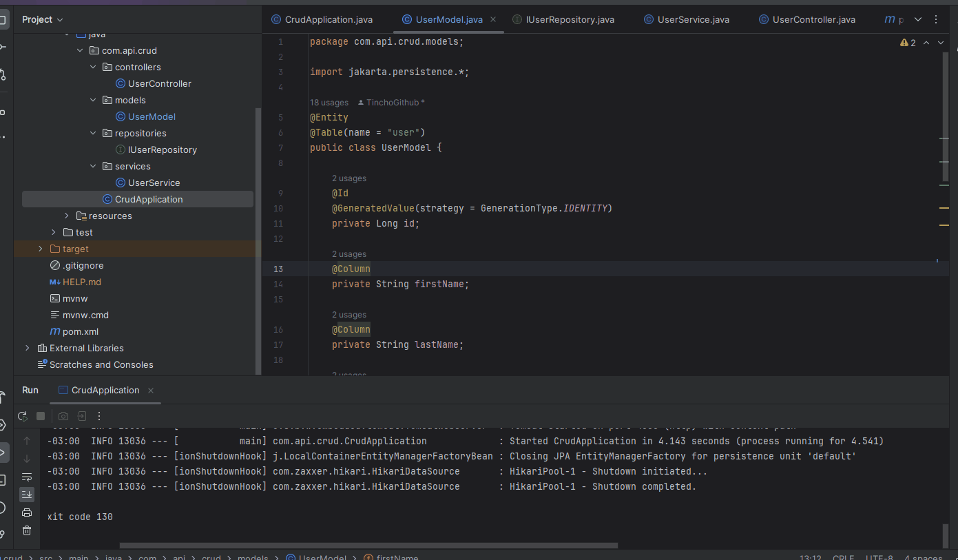Click the thread dump camera icon

63,416
